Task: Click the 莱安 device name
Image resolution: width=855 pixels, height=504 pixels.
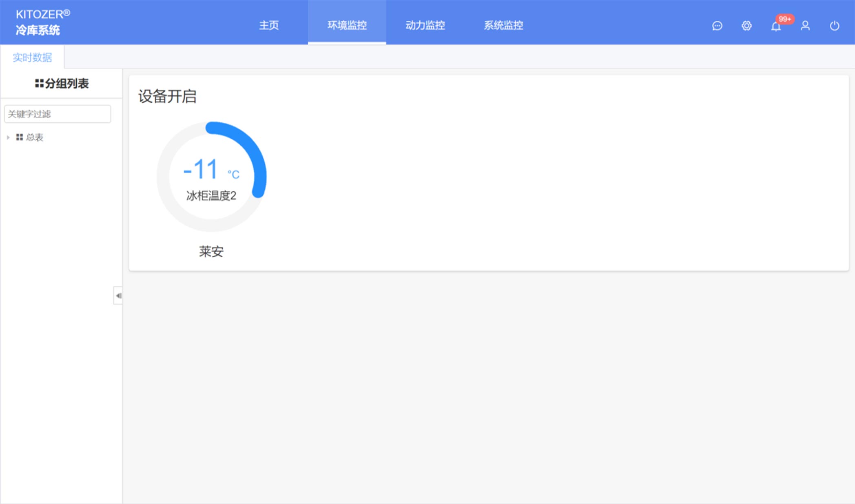Action: point(211,251)
